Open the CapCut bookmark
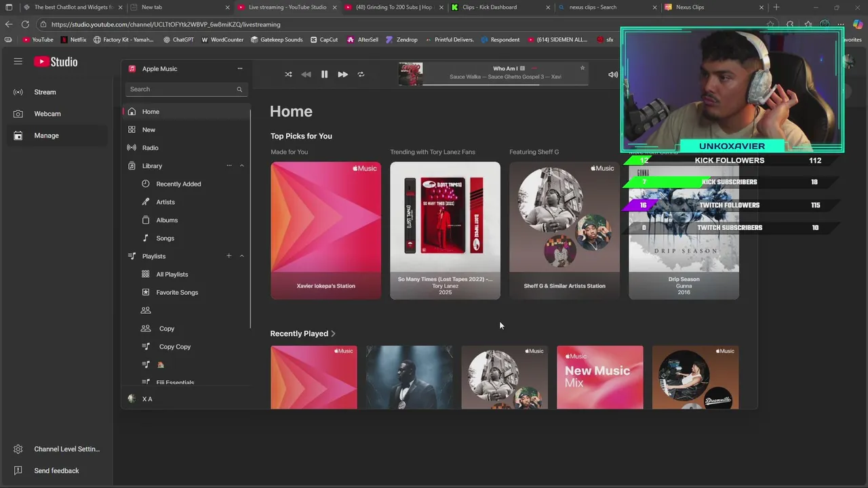Image resolution: width=868 pixels, height=488 pixels. 324,40
